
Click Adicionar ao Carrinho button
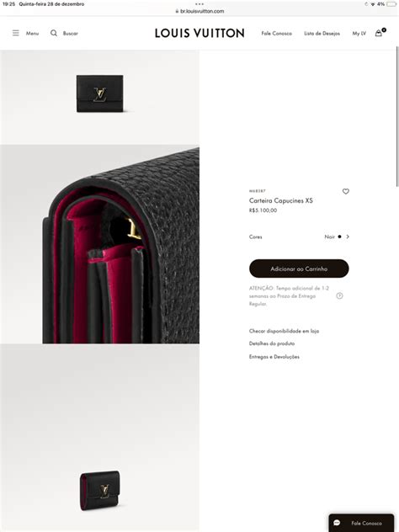pos(299,269)
